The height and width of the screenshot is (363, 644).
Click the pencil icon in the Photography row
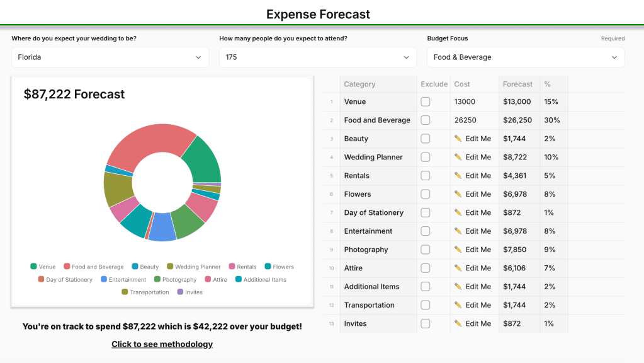[x=458, y=250]
